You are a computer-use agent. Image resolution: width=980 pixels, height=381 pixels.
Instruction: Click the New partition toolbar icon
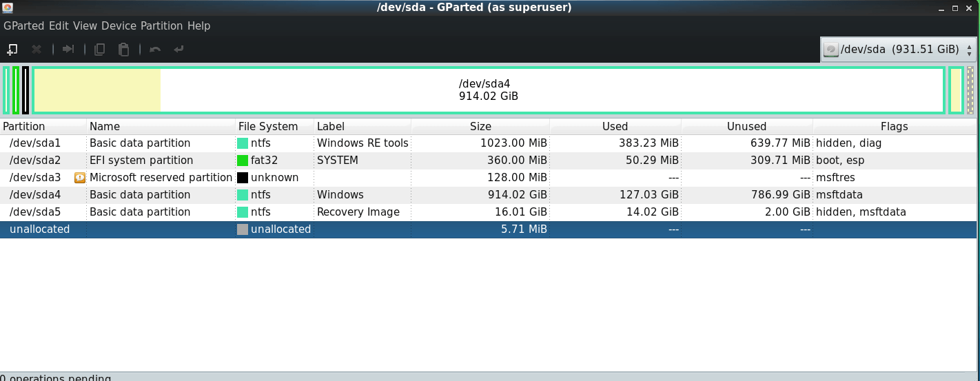(12, 50)
